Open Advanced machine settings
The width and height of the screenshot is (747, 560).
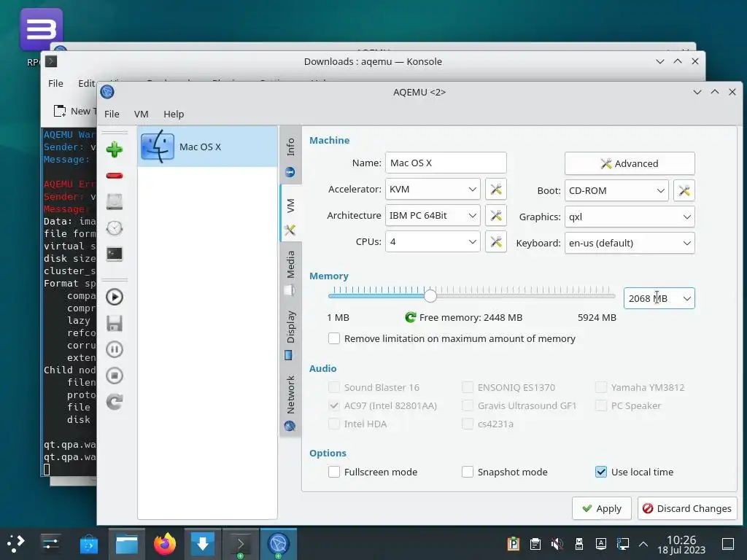click(630, 163)
